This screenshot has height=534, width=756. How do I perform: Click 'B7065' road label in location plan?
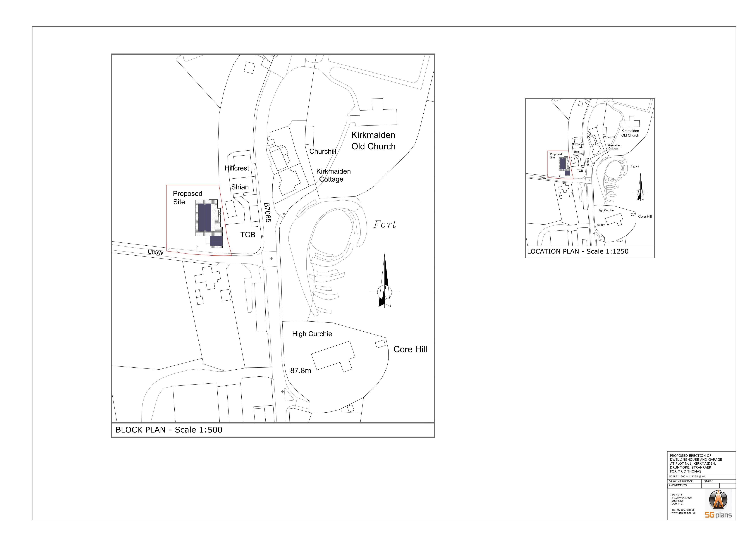click(x=587, y=162)
